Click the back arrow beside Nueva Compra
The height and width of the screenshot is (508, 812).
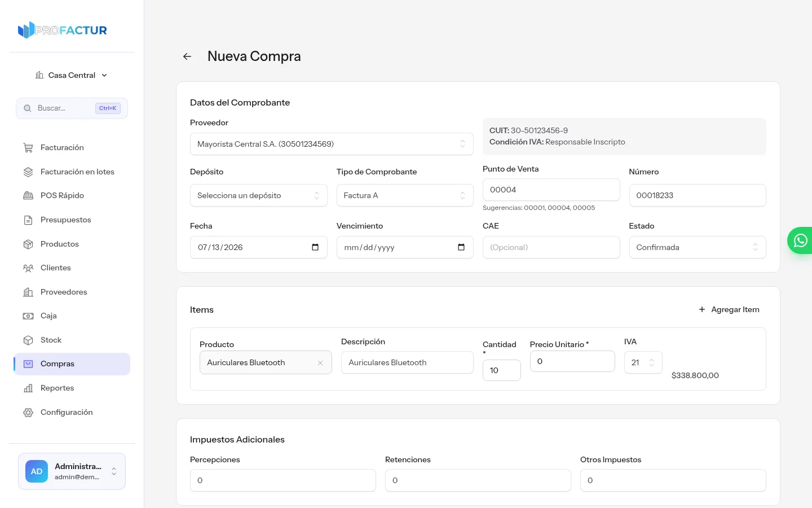point(187,56)
